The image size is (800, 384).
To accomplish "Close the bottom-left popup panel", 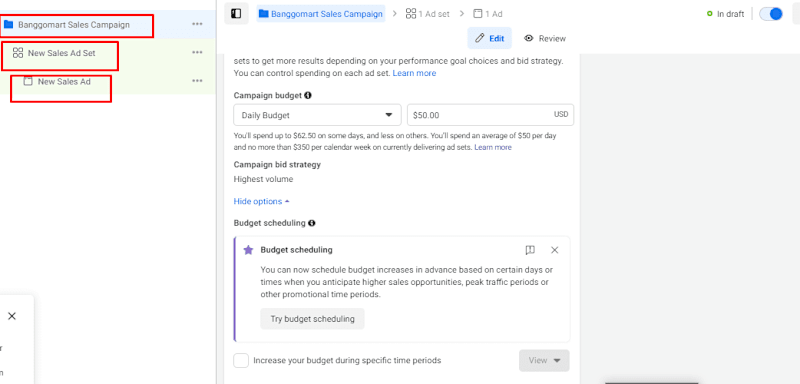I will (12, 316).
